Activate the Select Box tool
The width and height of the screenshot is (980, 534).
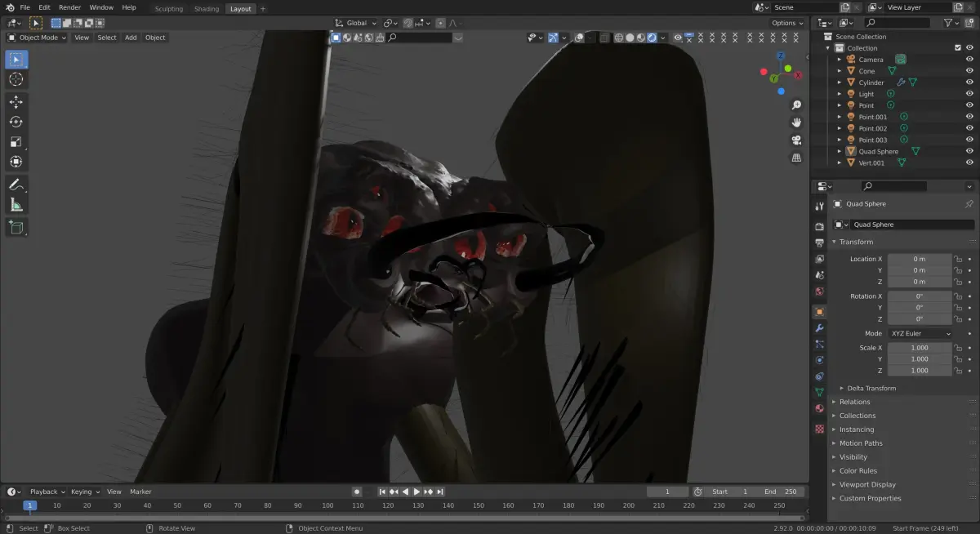16,60
